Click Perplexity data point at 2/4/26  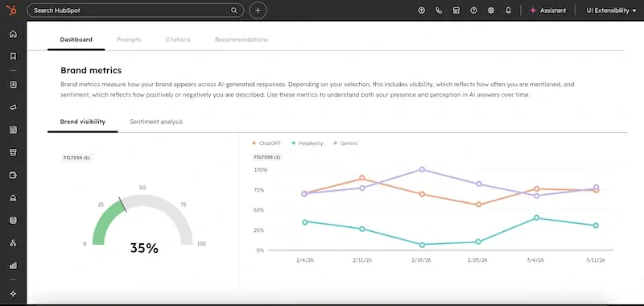click(305, 222)
